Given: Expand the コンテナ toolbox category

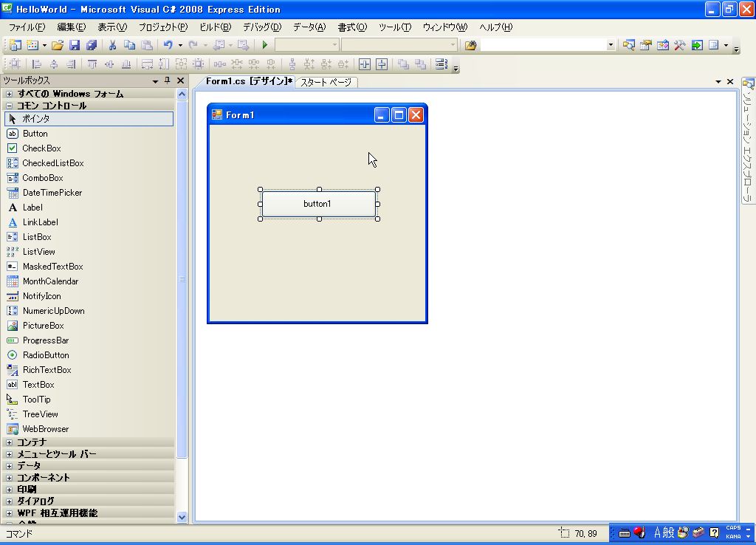Looking at the screenshot, I should [x=9, y=442].
